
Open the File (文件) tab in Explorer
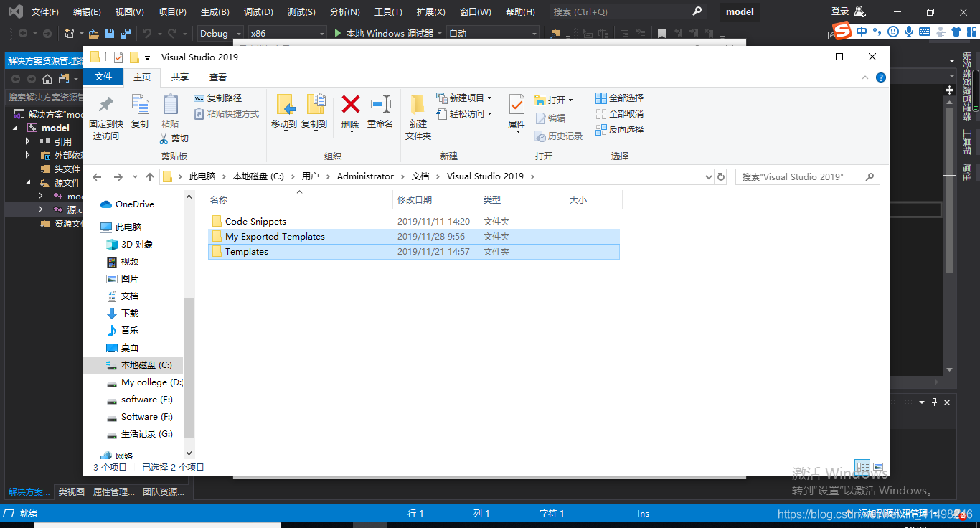point(103,77)
